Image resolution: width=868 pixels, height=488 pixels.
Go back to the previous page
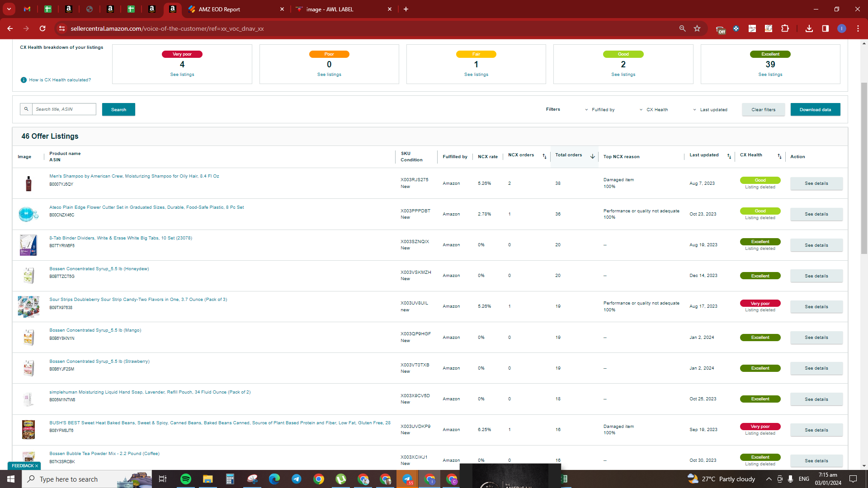[10, 28]
